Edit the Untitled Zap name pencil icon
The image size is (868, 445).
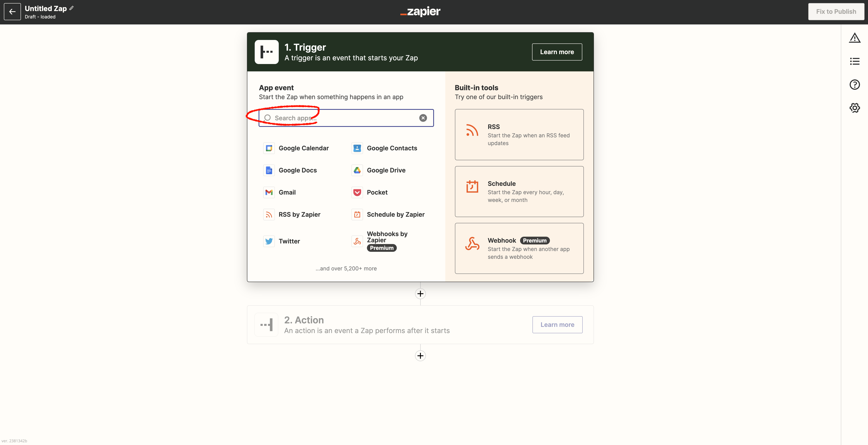click(72, 8)
